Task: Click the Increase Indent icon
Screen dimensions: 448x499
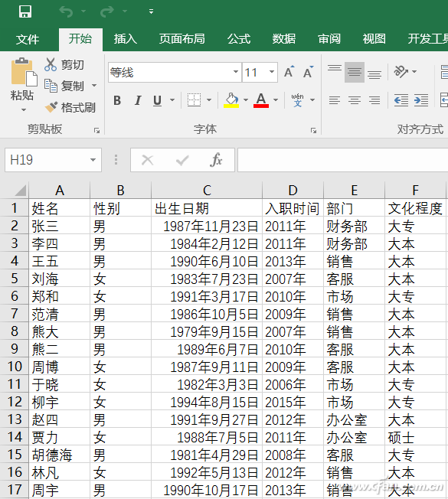Action: point(421,100)
